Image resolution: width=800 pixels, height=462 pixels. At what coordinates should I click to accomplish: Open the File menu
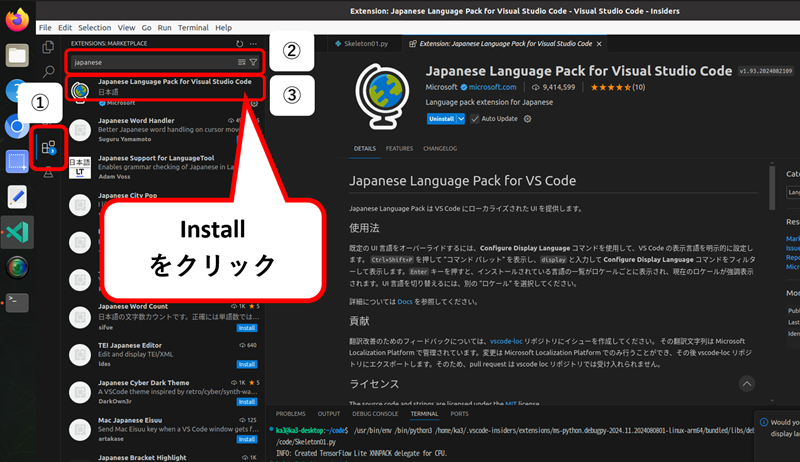pos(45,28)
